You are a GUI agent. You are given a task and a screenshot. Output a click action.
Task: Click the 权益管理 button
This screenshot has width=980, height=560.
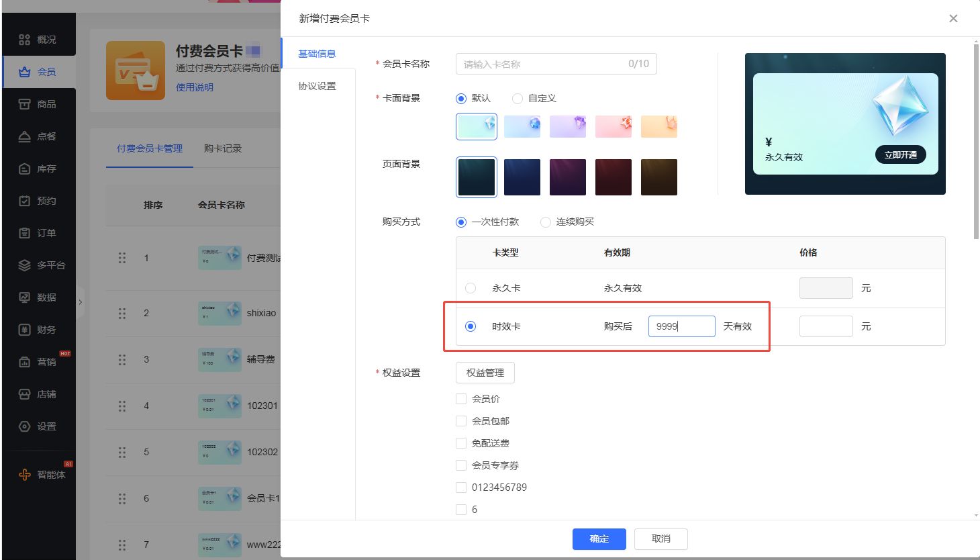click(485, 373)
